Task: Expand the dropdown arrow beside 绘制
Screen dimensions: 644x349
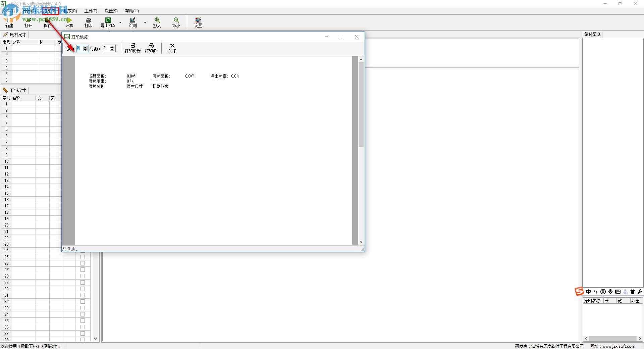Action: [x=145, y=22]
